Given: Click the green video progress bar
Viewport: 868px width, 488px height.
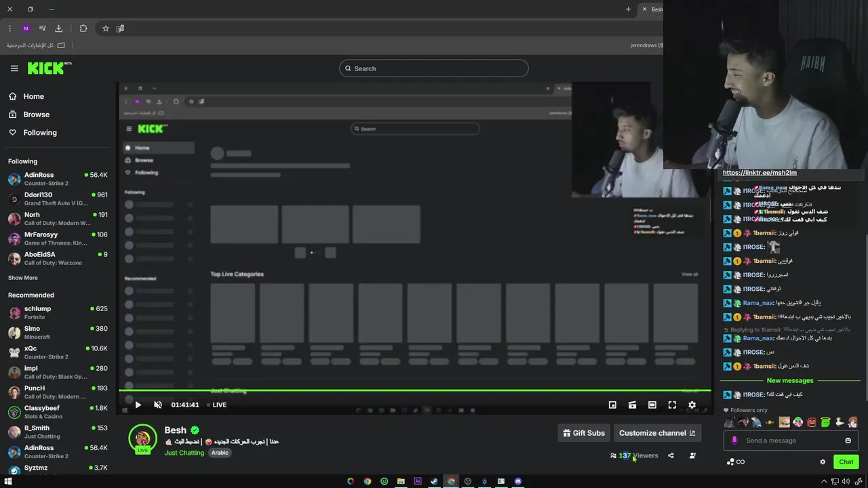Looking at the screenshot, I should pyautogui.click(x=415, y=390).
